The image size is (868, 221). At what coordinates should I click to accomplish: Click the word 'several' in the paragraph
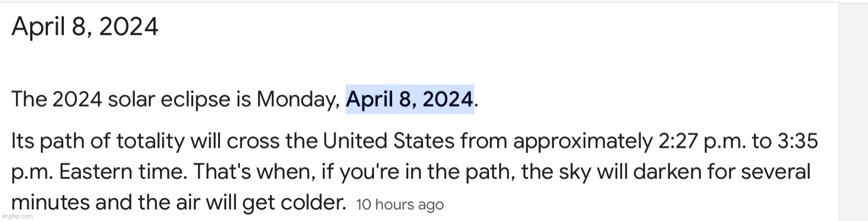coord(776,173)
